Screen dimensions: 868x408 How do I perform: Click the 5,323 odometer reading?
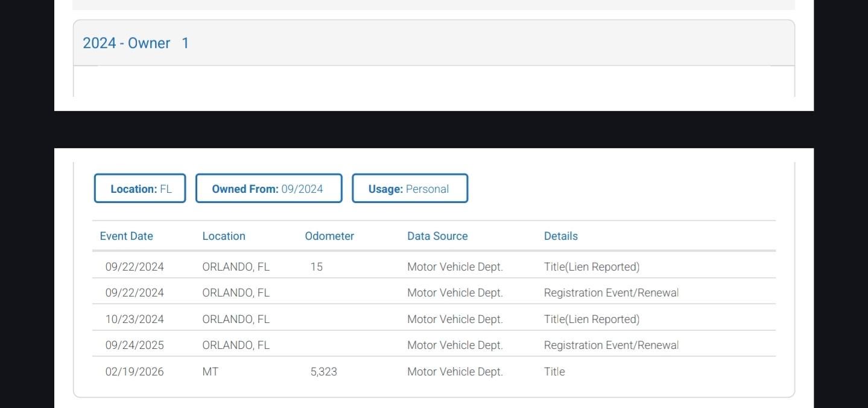point(324,372)
